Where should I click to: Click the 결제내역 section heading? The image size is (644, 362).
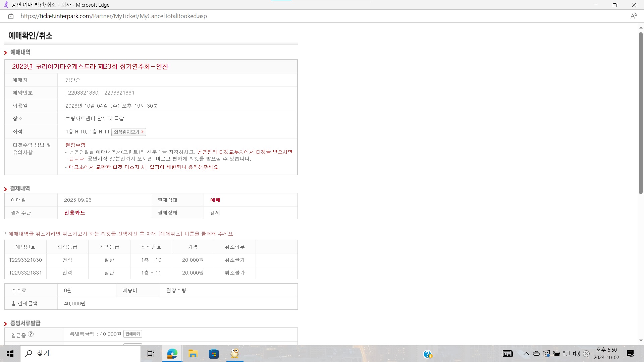click(x=20, y=188)
